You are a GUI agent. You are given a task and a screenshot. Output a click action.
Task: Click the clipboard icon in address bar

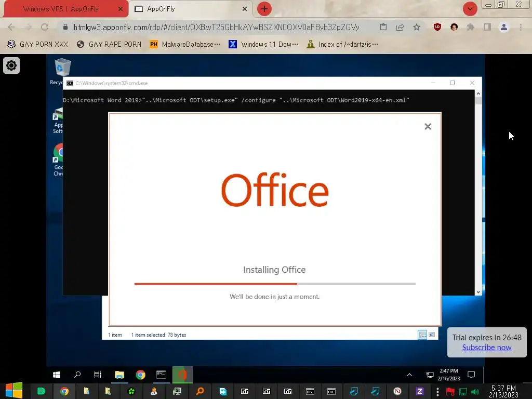[x=383, y=27]
